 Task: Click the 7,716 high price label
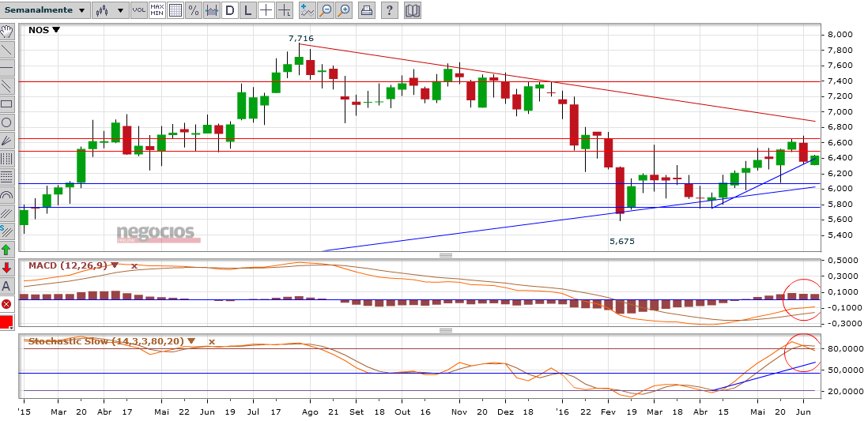click(x=301, y=38)
